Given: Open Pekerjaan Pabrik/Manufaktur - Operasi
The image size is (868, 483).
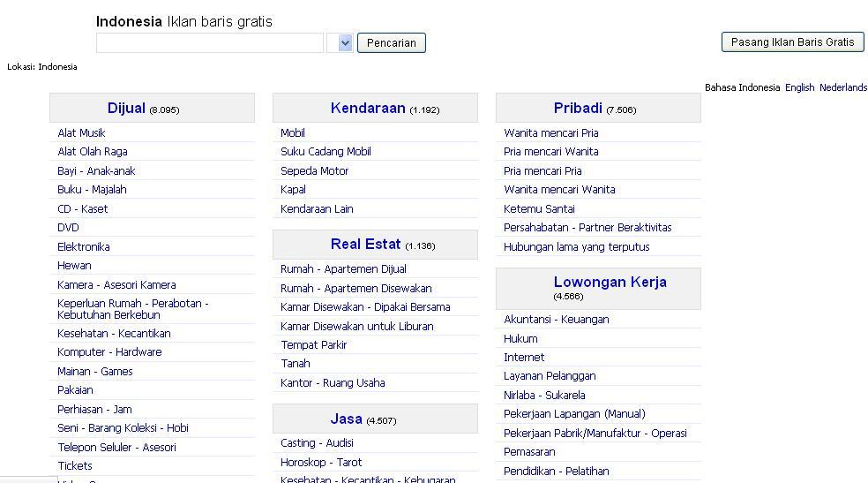Looking at the screenshot, I should [x=595, y=434].
